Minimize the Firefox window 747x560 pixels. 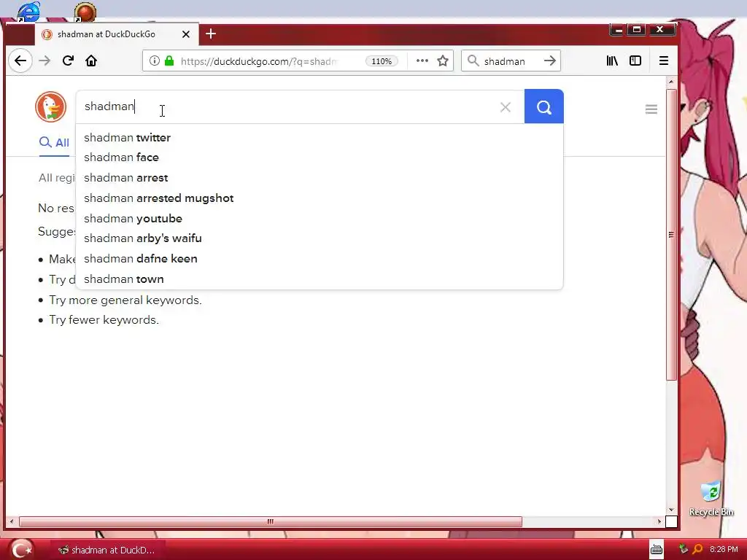tap(619, 29)
